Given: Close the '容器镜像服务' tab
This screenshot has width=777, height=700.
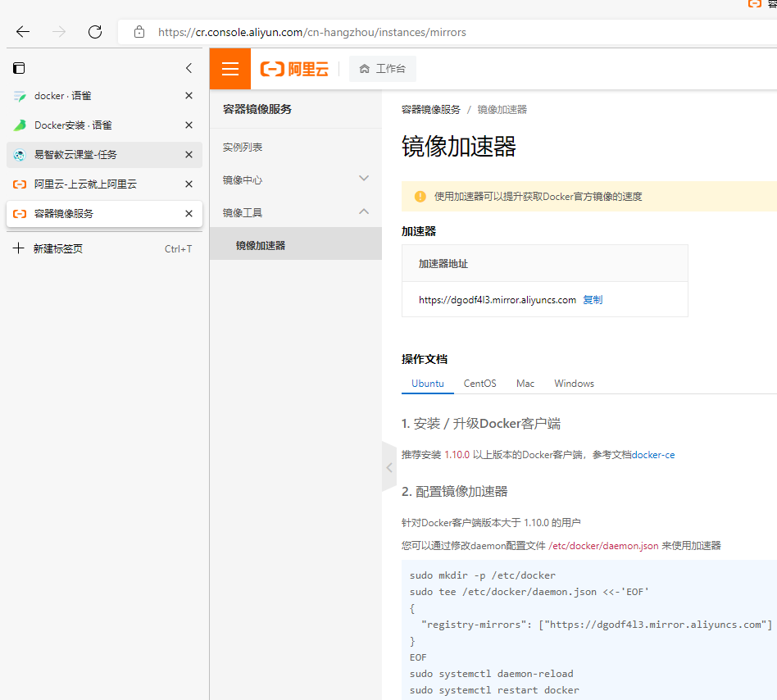Looking at the screenshot, I should [x=189, y=213].
